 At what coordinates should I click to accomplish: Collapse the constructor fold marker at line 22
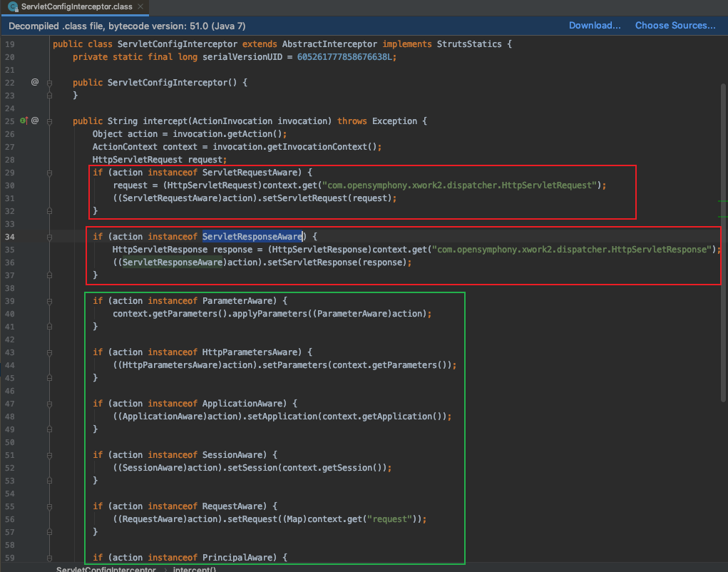(49, 83)
